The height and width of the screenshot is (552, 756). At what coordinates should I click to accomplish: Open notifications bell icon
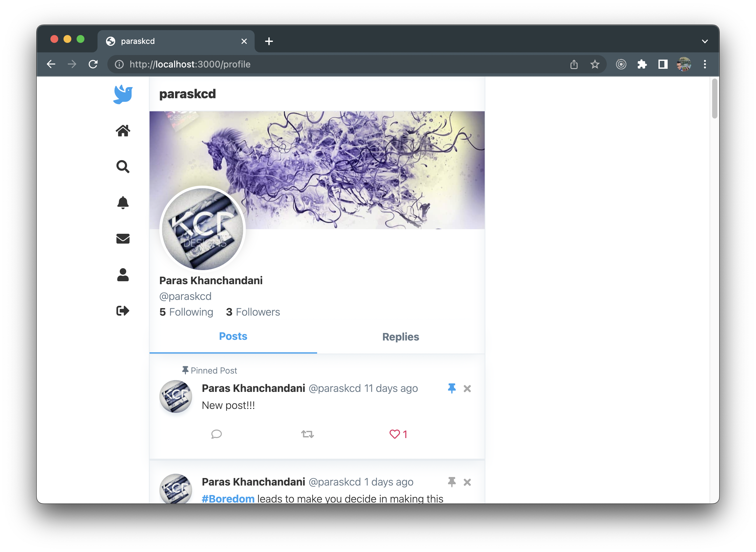coord(123,202)
